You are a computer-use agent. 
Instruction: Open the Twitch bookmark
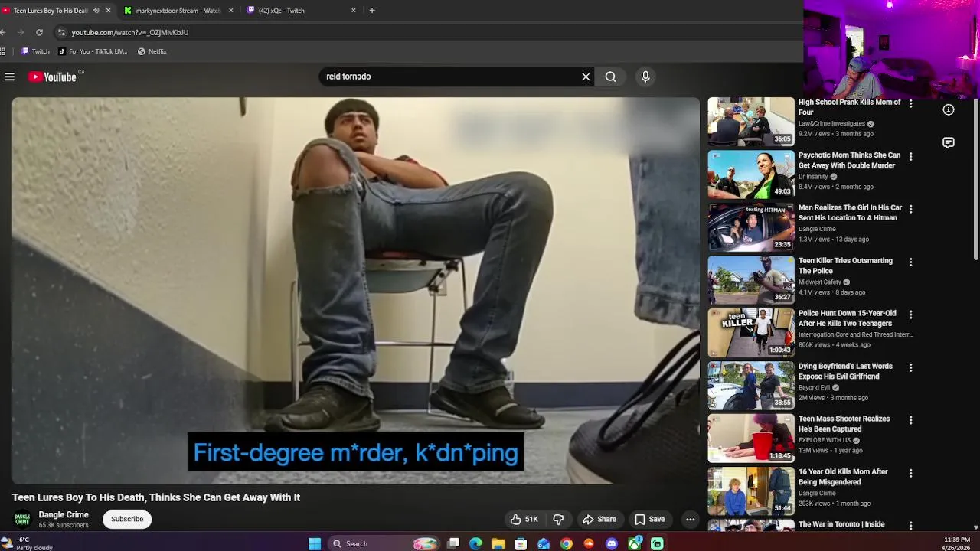tap(35, 51)
